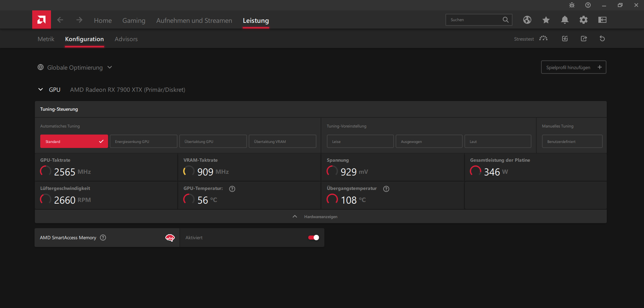Click the GPU-Taktrate 2565 MHz gauge
644x308 pixels.
click(x=46, y=171)
